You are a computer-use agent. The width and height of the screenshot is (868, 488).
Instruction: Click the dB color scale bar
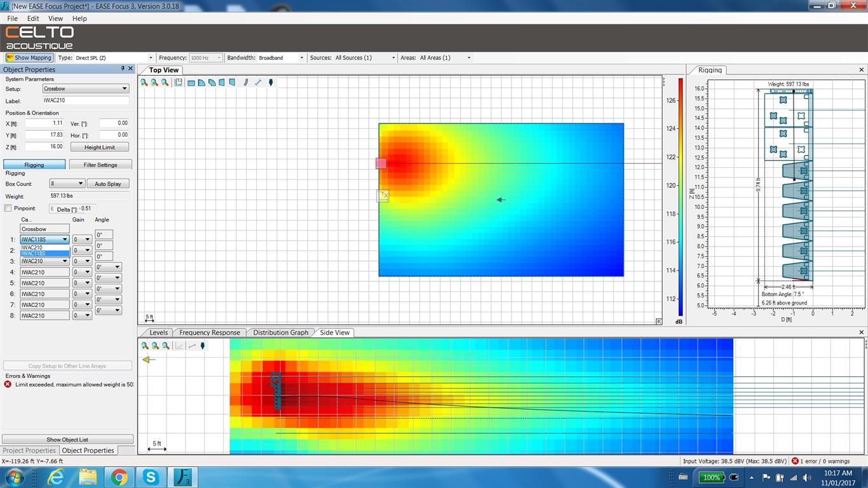point(680,197)
